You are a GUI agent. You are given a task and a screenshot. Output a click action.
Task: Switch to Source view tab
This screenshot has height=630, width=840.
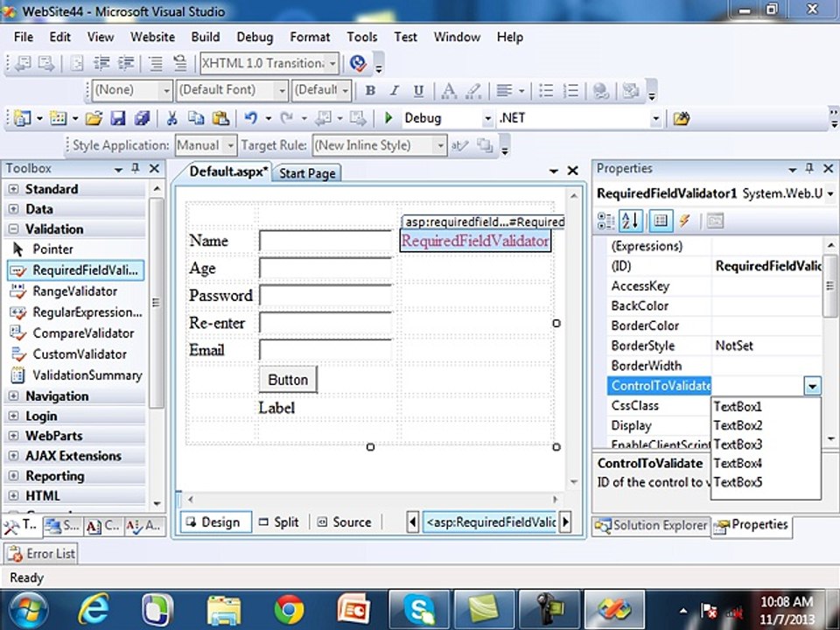(344, 522)
